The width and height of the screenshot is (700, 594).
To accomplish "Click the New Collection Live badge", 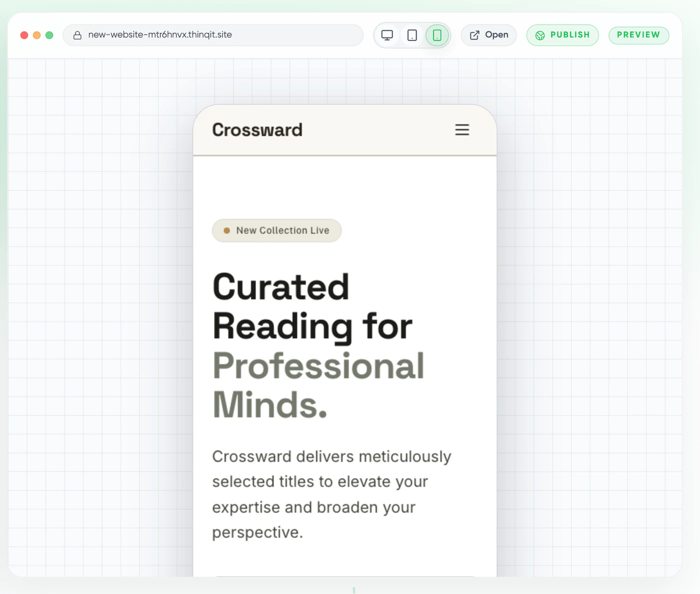I will click(276, 230).
